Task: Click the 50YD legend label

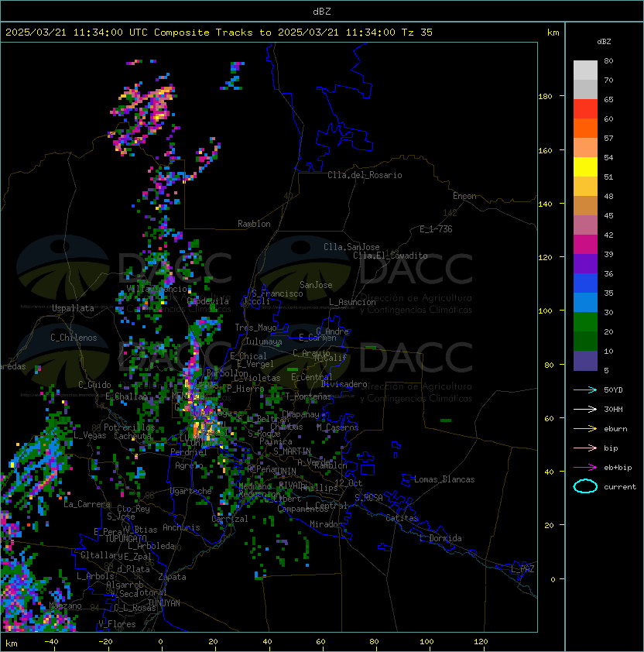Action: (x=613, y=390)
